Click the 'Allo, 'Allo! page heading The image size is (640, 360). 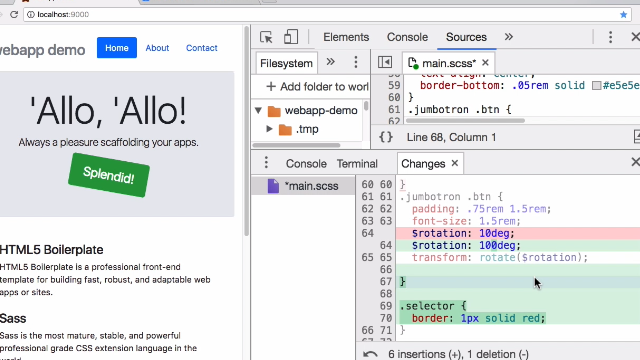(x=108, y=110)
